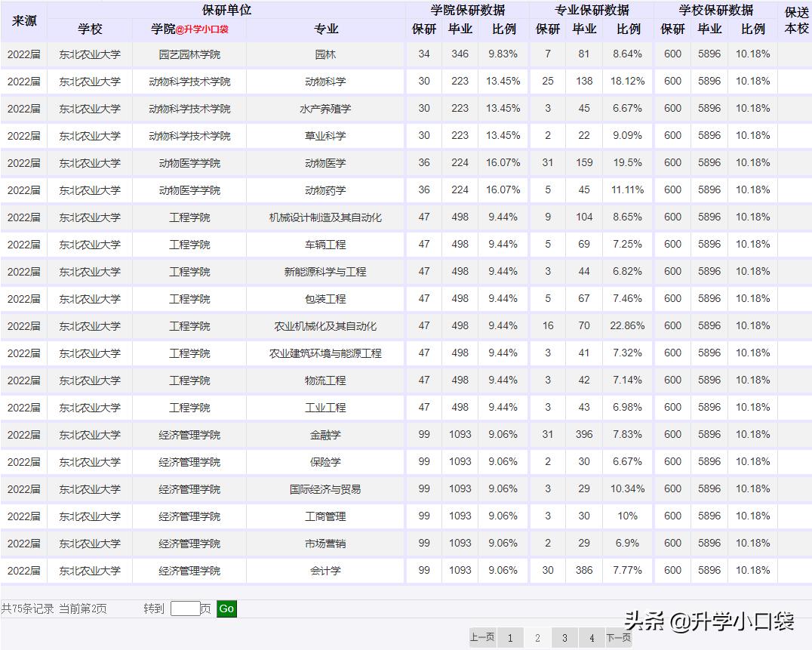Viewport: 812px width, 650px height.
Task: Select page 4 in pagination
Action: [x=592, y=637]
